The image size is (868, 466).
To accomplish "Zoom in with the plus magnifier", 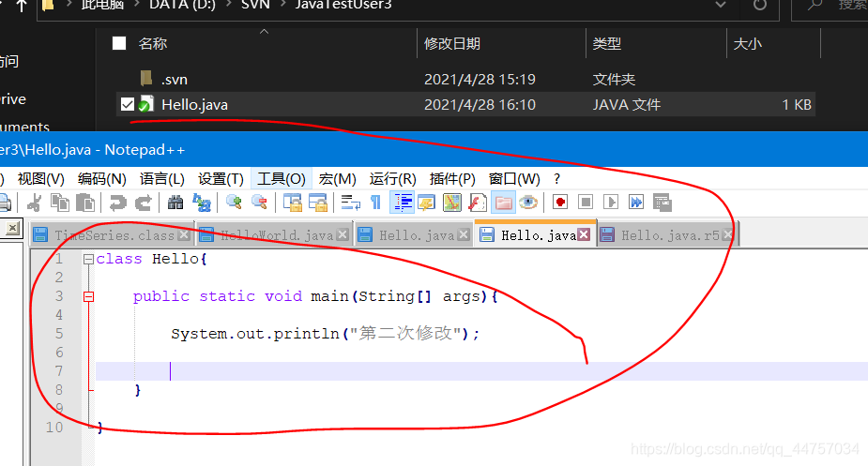I will tap(234, 203).
